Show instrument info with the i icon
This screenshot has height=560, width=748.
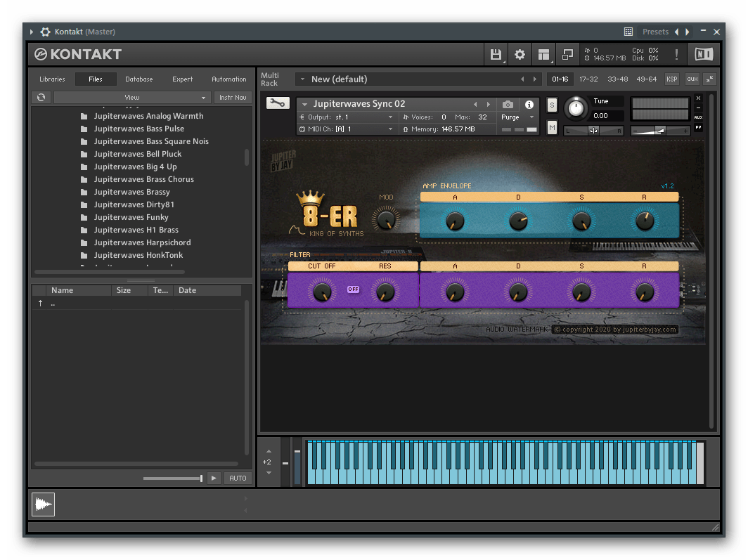[x=529, y=105]
